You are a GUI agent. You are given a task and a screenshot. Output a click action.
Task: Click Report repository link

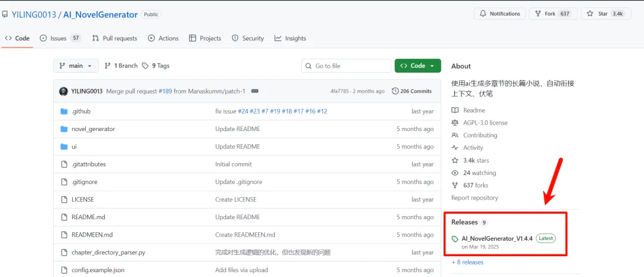pos(475,198)
